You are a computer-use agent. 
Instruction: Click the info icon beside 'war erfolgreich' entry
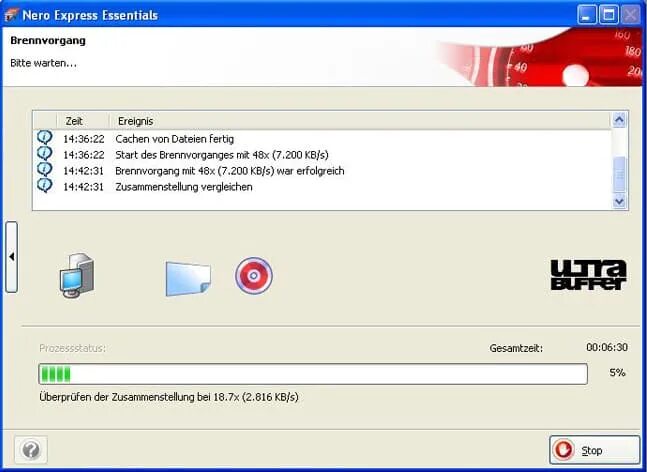coord(45,169)
